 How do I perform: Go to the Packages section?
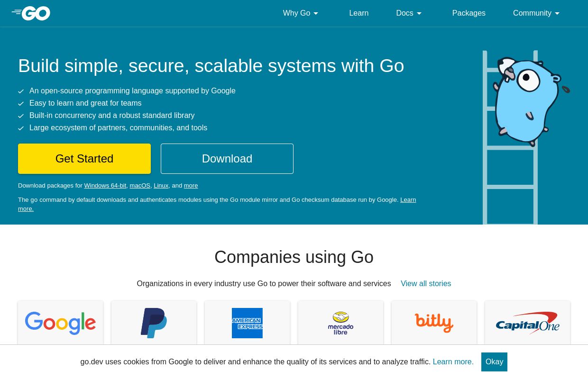coord(469,13)
